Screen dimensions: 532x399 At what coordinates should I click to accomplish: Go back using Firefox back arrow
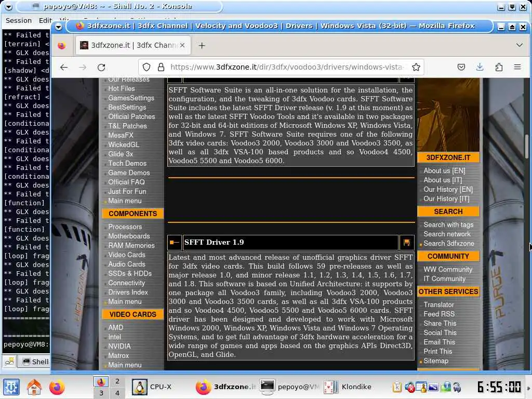click(x=64, y=67)
